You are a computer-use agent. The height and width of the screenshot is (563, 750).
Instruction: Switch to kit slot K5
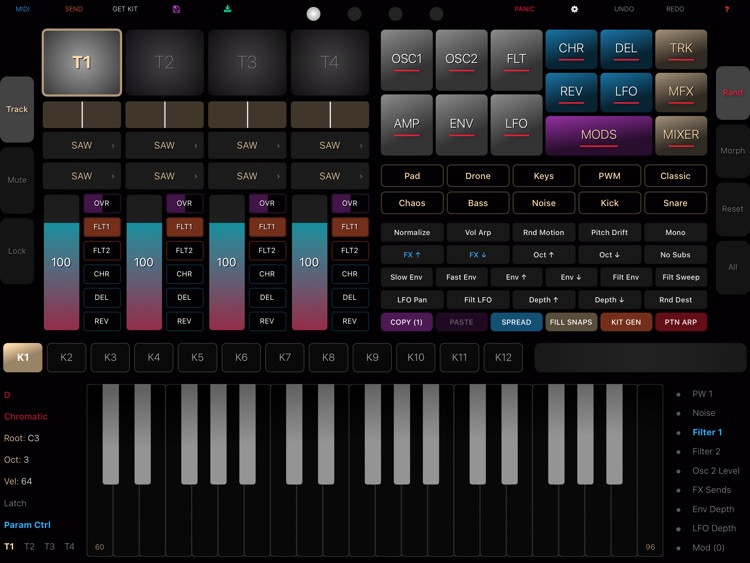coord(198,357)
